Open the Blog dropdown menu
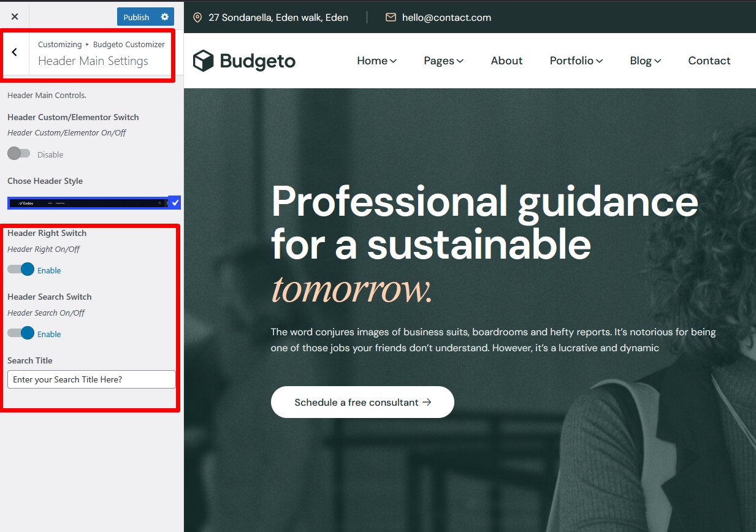 coord(645,61)
